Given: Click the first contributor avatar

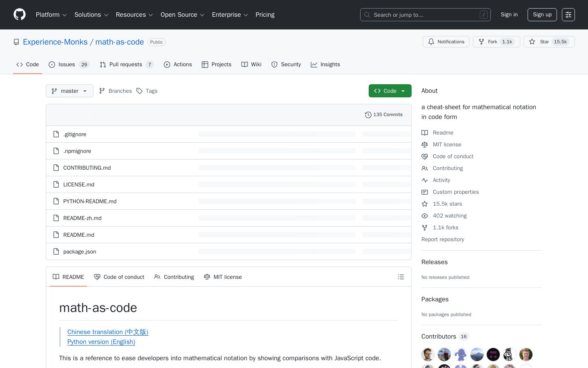Looking at the screenshot, I should (428, 355).
